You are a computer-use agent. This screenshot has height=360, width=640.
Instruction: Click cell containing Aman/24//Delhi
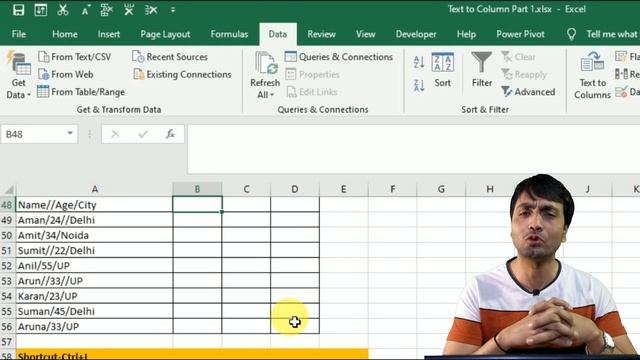94,220
